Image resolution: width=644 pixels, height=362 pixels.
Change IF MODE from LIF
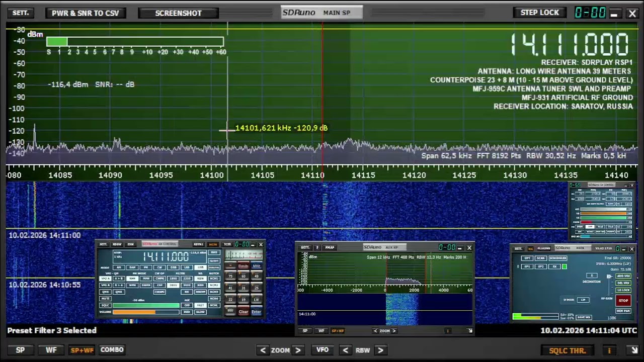(x=583, y=300)
